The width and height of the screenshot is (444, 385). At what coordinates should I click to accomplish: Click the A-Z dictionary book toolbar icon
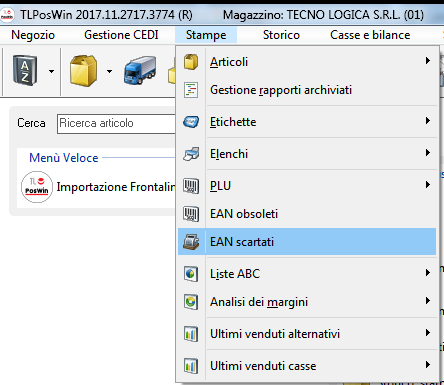(25, 71)
